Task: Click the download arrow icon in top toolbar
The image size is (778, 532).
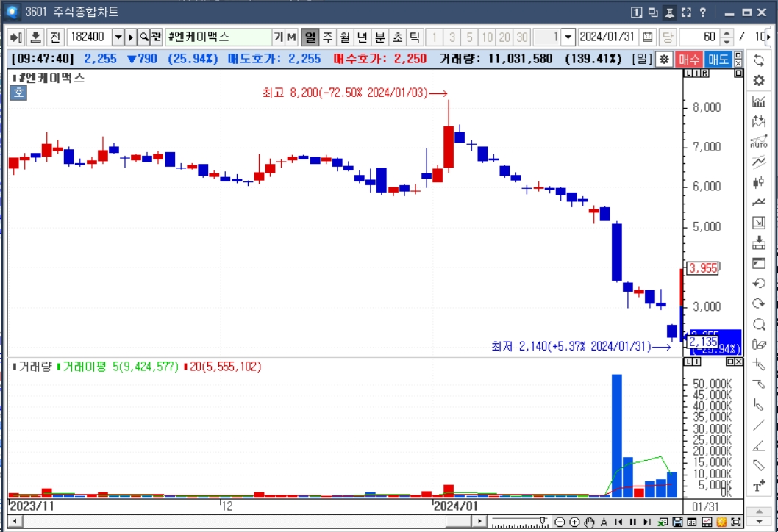Action: [36, 37]
